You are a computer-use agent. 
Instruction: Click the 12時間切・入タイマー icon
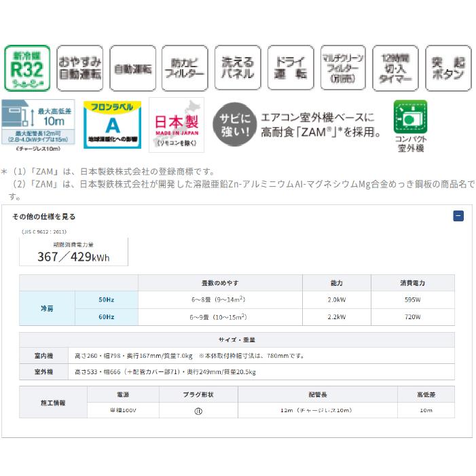(396, 68)
